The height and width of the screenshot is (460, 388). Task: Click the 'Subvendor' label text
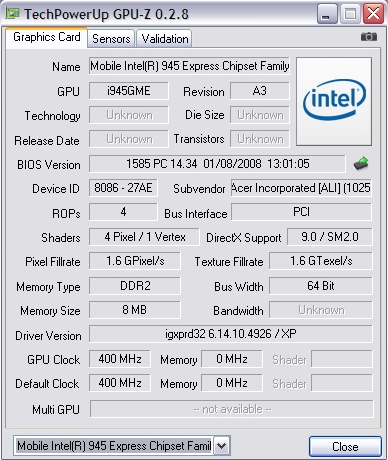click(x=199, y=189)
